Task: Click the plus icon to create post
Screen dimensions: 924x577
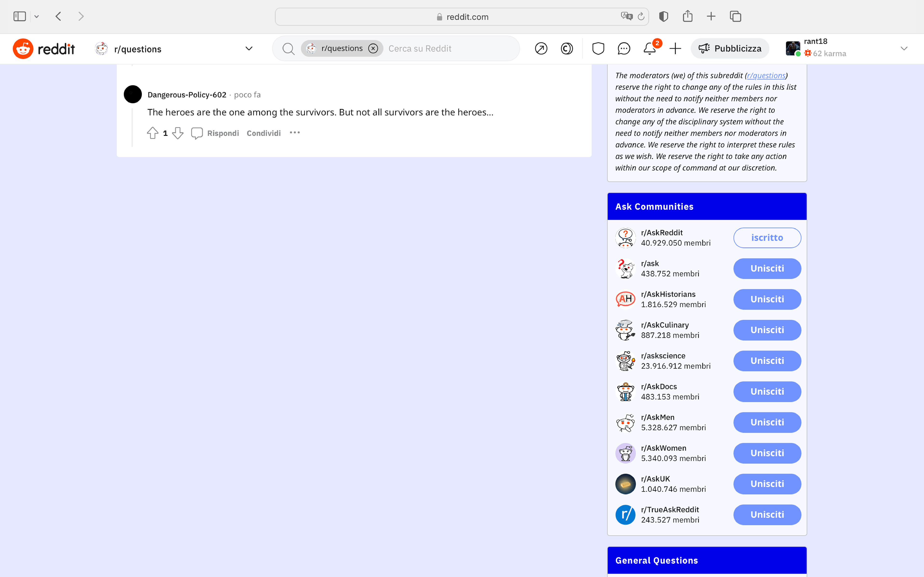Action: (x=675, y=49)
